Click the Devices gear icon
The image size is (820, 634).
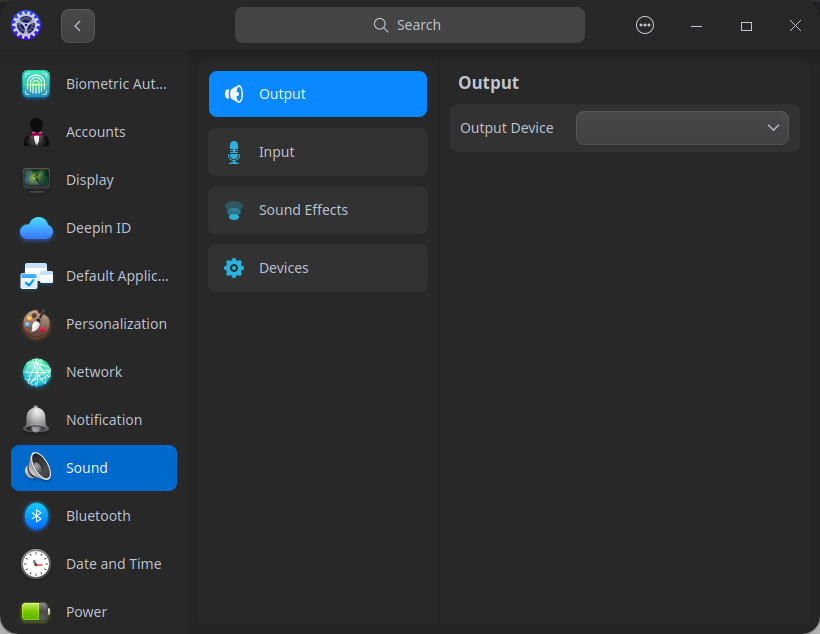(x=234, y=268)
